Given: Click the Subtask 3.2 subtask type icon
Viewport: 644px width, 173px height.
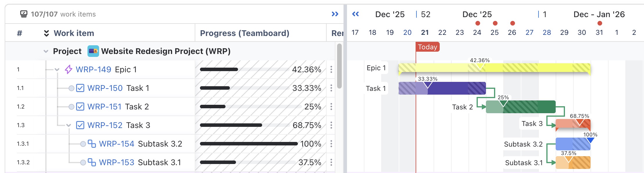Looking at the screenshot, I should pos(92,144).
